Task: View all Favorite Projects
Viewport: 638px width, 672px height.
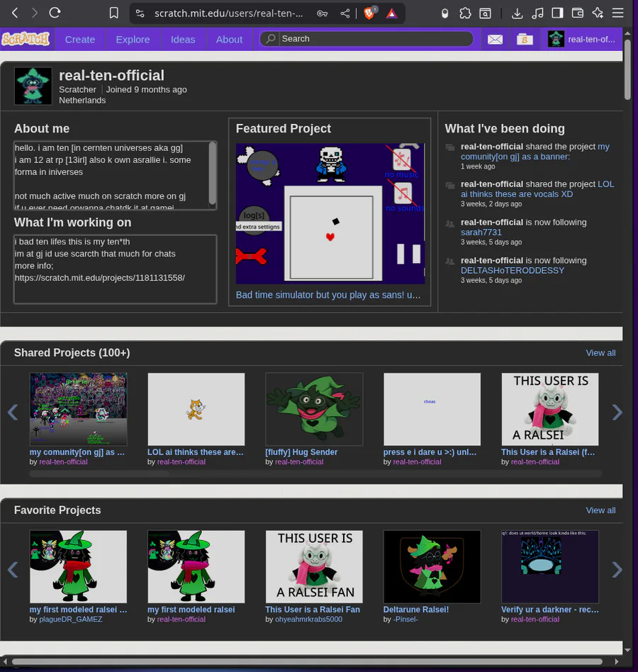Action: coord(600,510)
